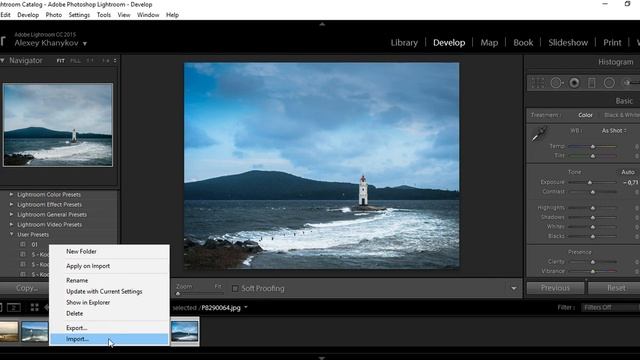Switch to the Library module
The width and height of the screenshot is (640, 360).
click(x=404, y=42)
